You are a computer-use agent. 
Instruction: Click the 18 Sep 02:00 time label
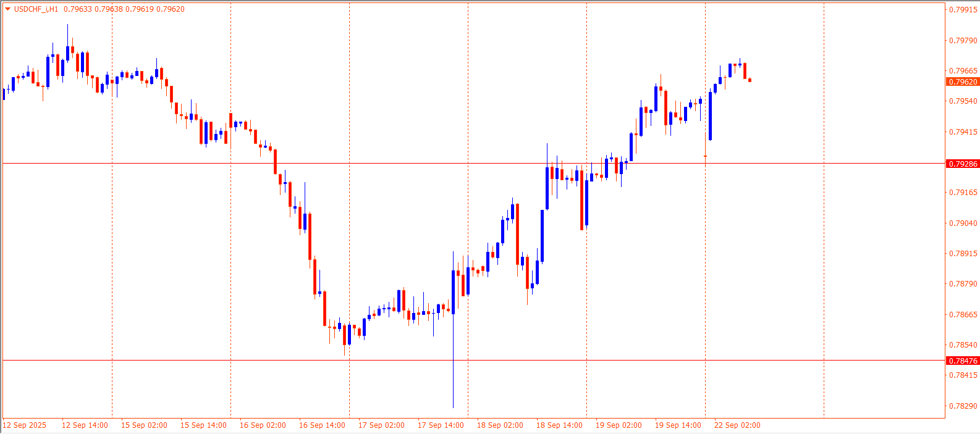coord(500,425)
